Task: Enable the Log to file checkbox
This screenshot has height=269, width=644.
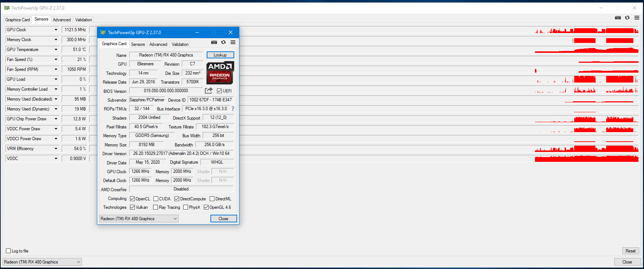Action: click(8, 251)
